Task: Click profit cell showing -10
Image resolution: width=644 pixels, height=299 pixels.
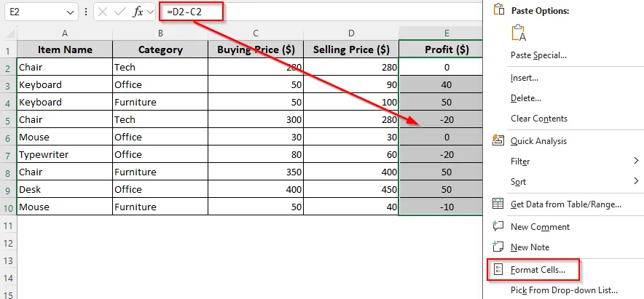Action: (x=441, y=207)
